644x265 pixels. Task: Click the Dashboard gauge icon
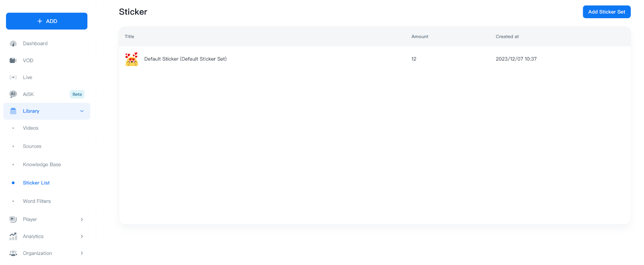tap(13, 43)
